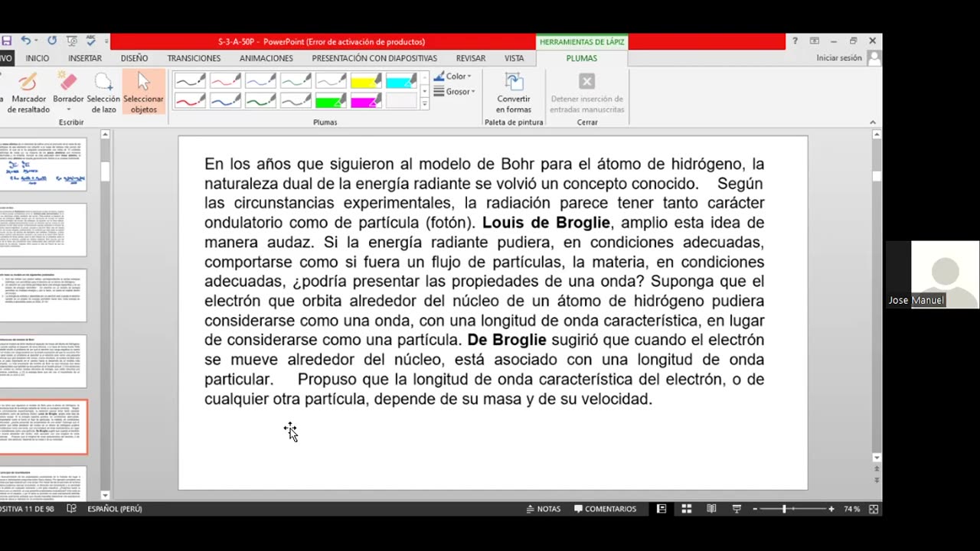980x551 pixels.
Task: Switch to the REVISAR tab
Action: click(x=471, y=58)
